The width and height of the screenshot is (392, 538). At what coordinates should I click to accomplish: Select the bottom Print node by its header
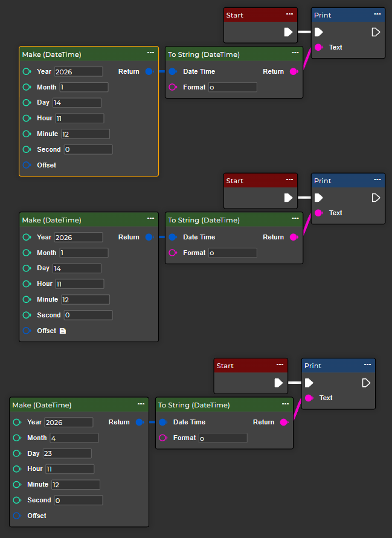coord(329,366)
